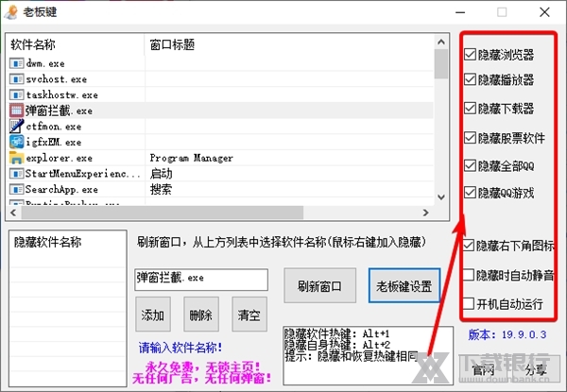Click the 老板键 app icon in title bar
This screenshot has width=567, height=392.
tap(11, 12)
